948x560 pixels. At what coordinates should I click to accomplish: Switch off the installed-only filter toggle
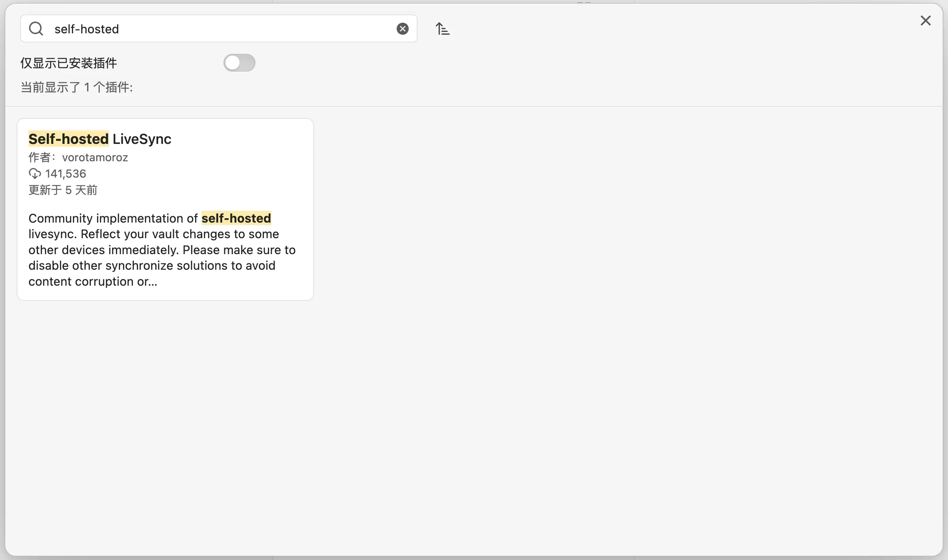pos(239,63)
